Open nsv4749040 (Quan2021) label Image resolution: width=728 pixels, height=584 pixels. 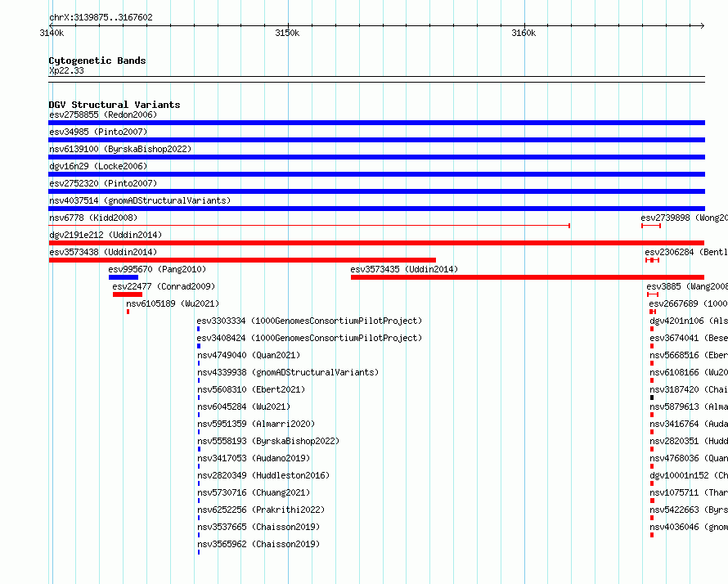coord(249,355)
